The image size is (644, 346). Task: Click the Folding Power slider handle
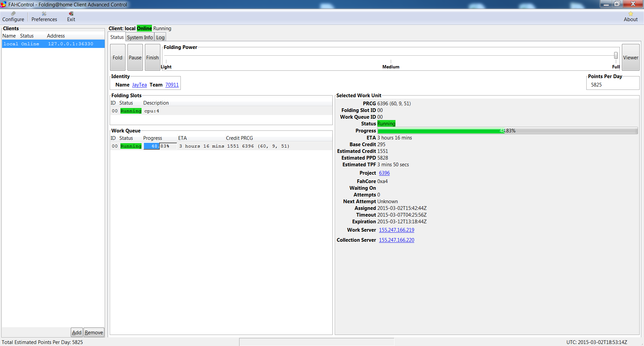(x=616, y=55)
